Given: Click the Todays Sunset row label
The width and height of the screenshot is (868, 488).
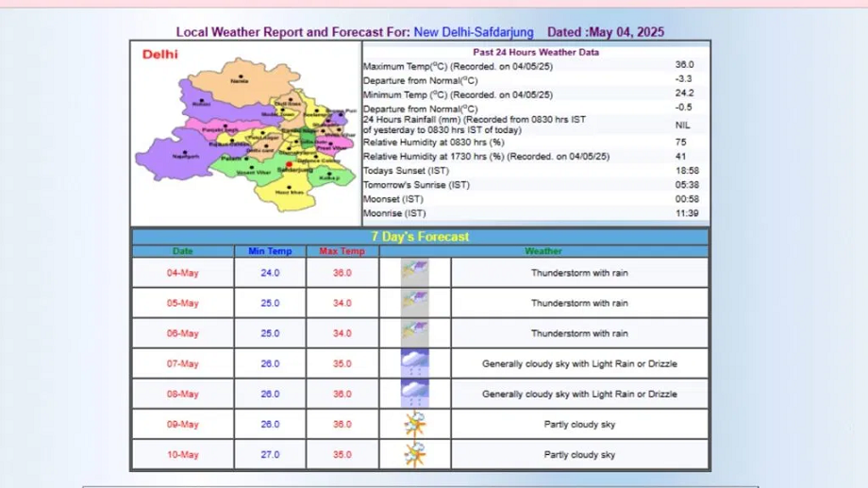Looking at the screenshot, I should pyautogui.click(x=406, y=171).
